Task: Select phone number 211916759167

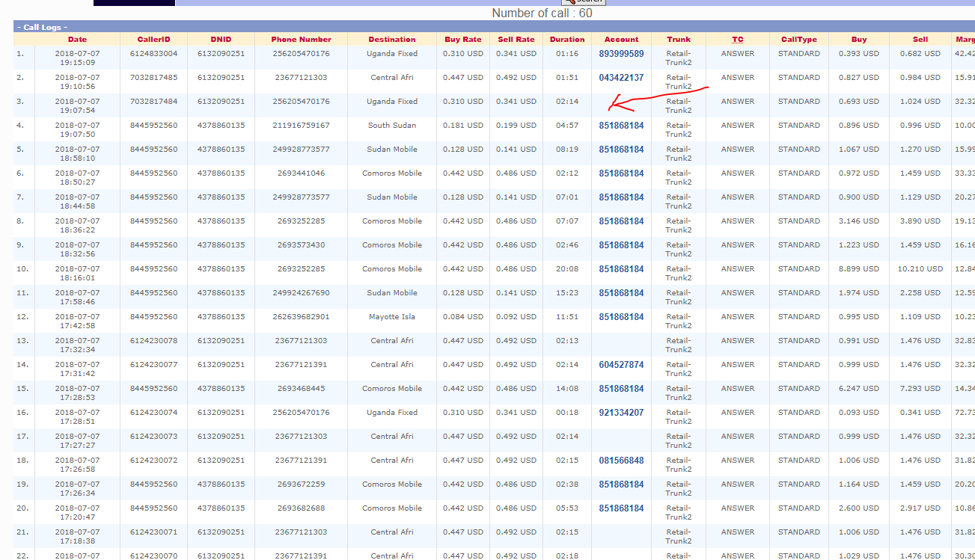Action: pos(302,126)
